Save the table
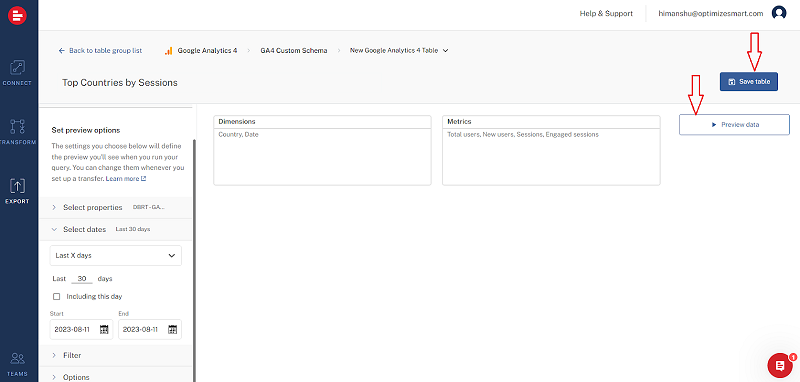Screen dimensions: 800x382 pyautogui.click(x=748, y=82)
